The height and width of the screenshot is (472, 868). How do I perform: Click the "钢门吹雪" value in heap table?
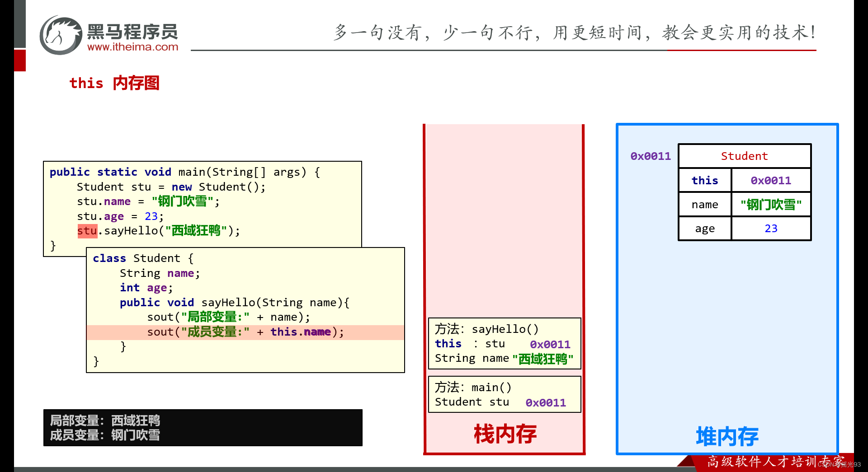pyautogui.click(x=771, y=205)
